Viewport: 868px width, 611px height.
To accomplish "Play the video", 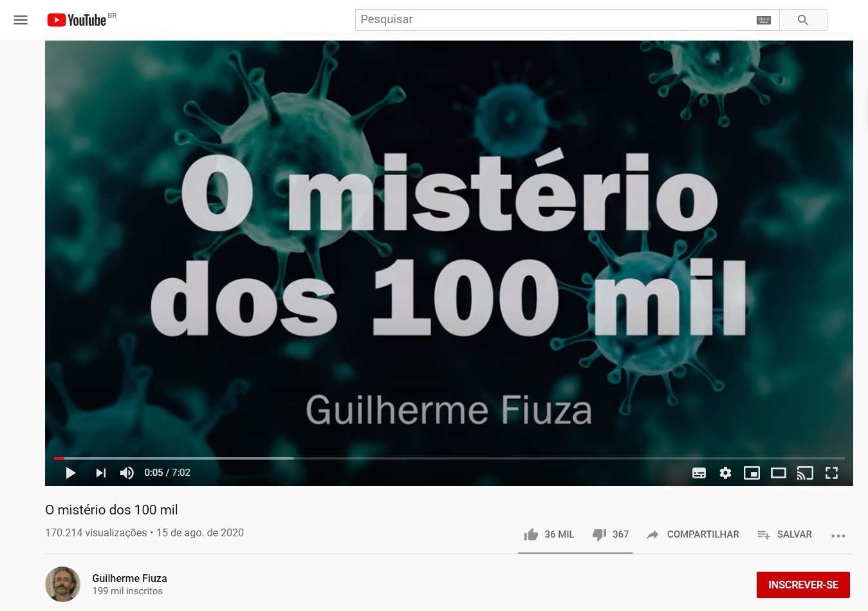I will [71, 473].
